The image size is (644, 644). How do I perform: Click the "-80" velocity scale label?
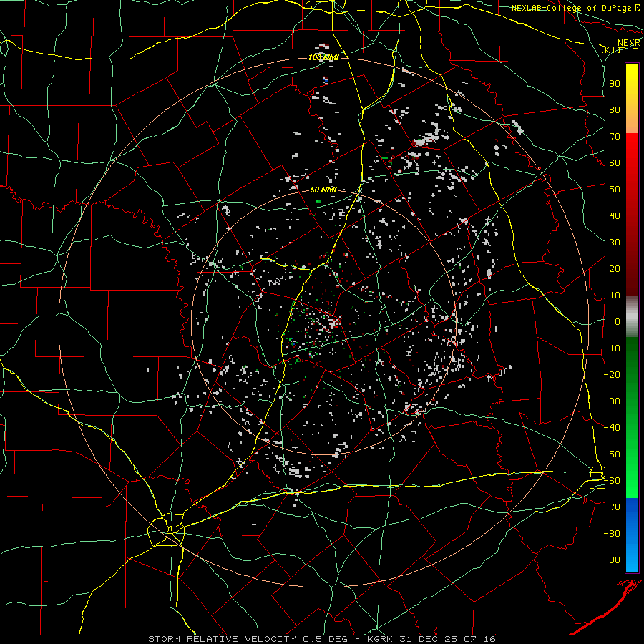(x=612, y=534)
